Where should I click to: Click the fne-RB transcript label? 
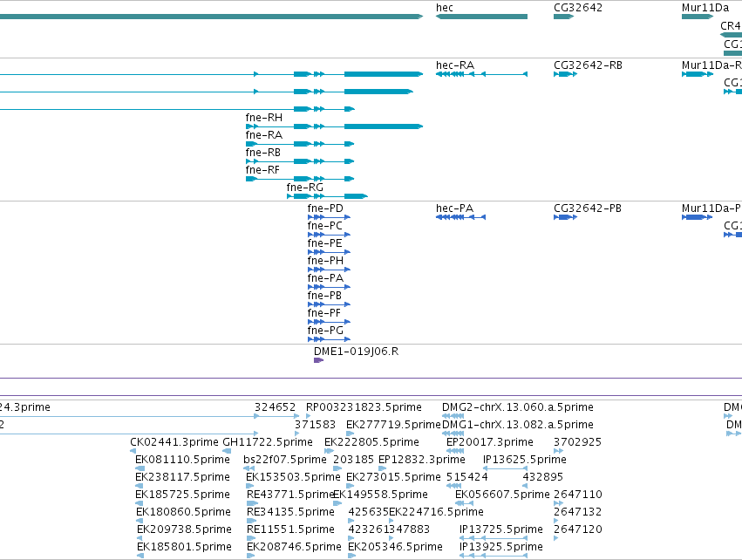tap(263, 153)
